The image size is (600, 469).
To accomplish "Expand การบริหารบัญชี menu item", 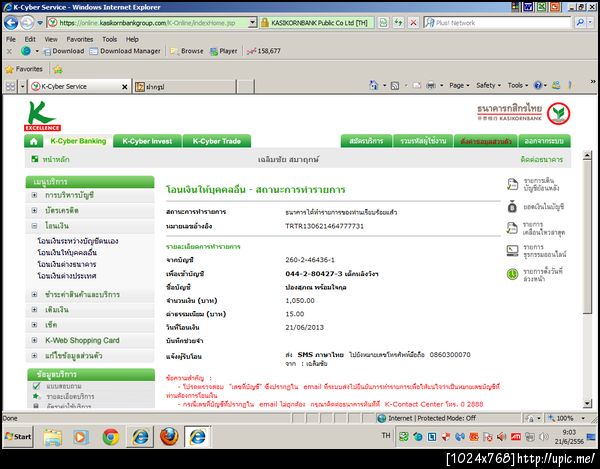I will click(34, 195).
